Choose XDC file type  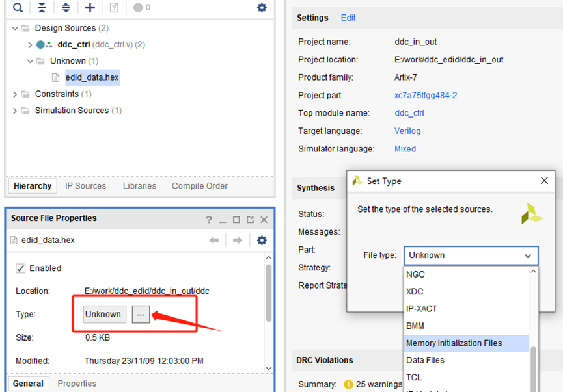[467, 292]
